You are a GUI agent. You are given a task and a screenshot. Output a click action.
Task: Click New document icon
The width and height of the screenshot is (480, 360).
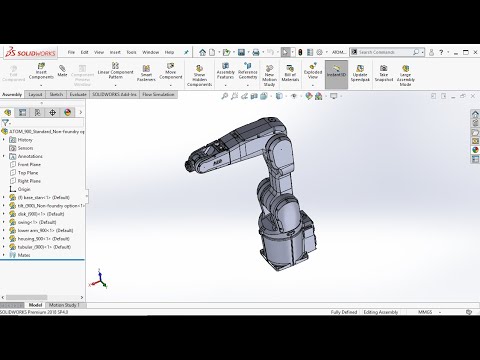212,52
